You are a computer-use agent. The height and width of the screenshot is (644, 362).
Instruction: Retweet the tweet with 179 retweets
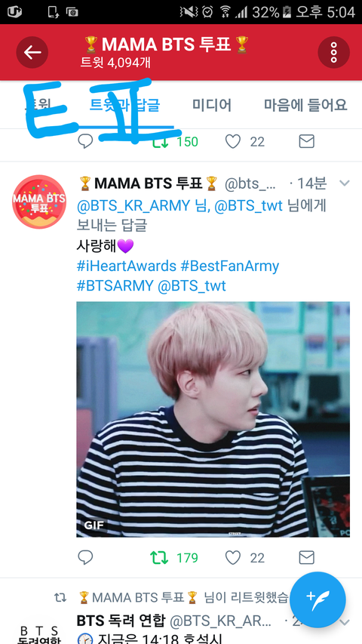(x=159, y=558)
